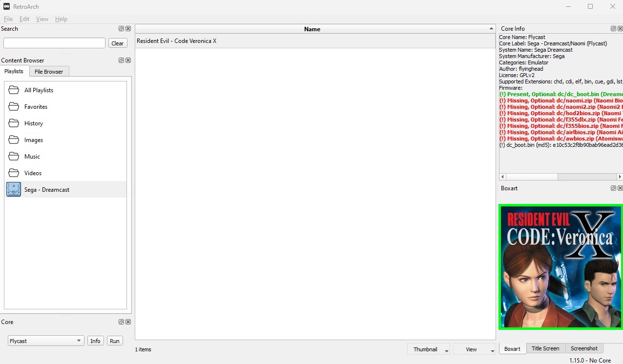The width and height of the screenshot is (623, 364).
Task: Click the Core Info scrollbar right arrow
Action: tap(620, 177)
